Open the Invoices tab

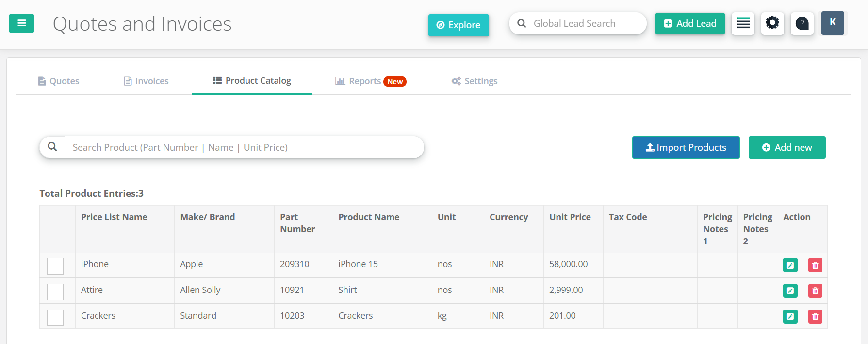pyautogui.click(x=146, y=81)
